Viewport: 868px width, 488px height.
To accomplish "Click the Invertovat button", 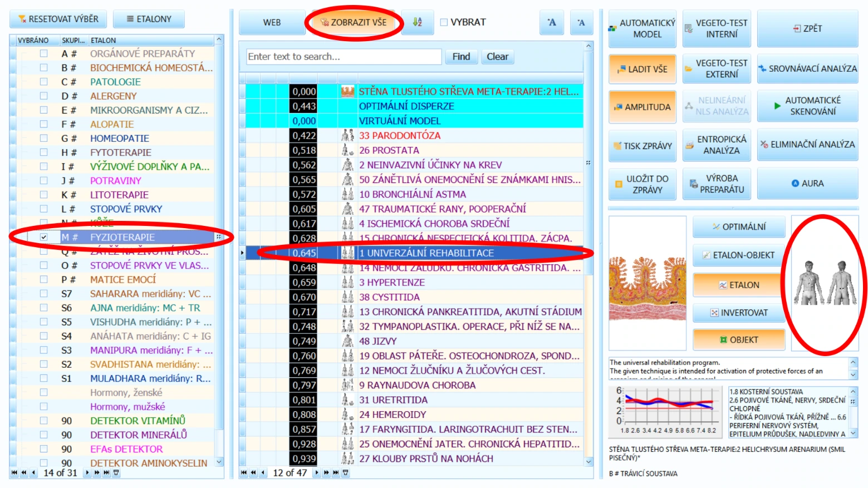I will (739, 313).
